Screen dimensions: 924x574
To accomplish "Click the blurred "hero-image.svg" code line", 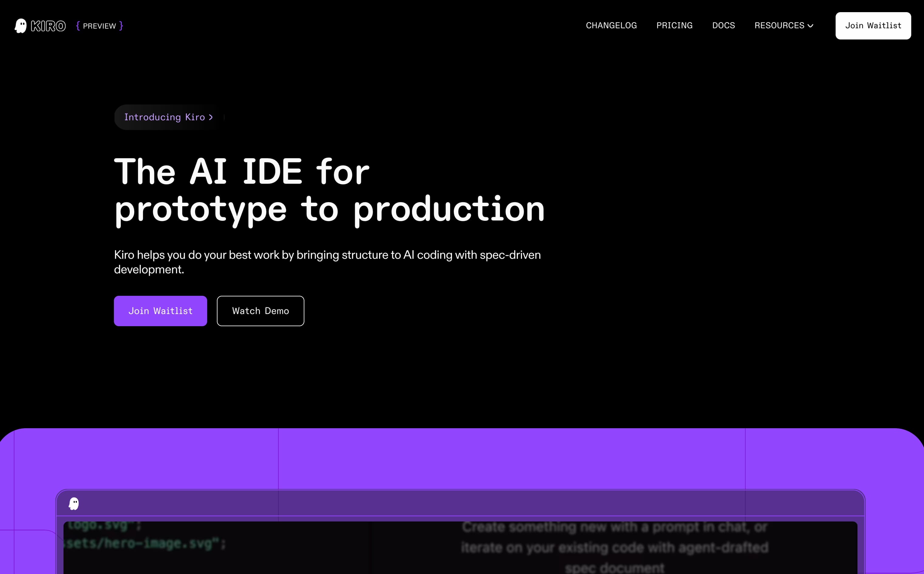I will pos(145,543).
